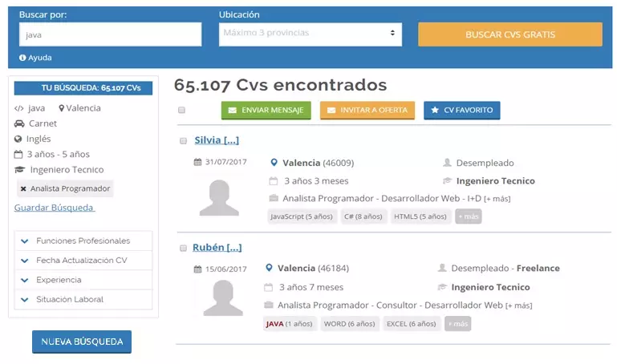Click the EXCEL (6 años) skill tag
This screenshot has width=617, height=364.
tap(412, 324)
